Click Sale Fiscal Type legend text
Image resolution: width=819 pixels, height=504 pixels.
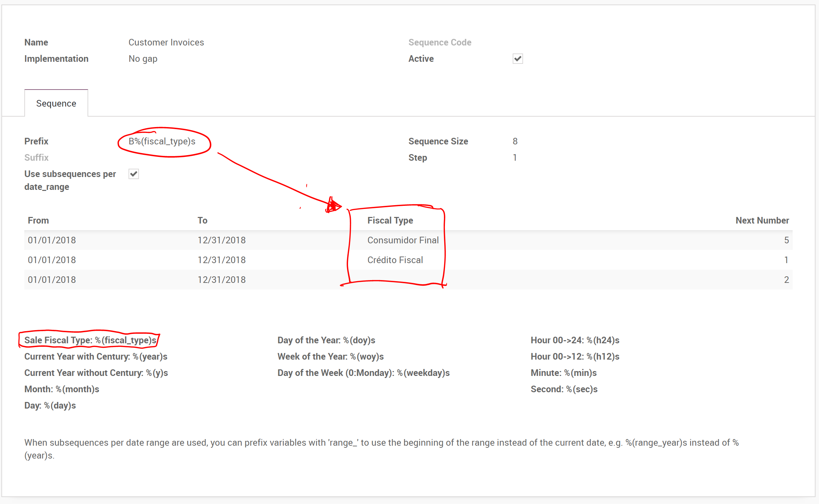pos(90,340)
